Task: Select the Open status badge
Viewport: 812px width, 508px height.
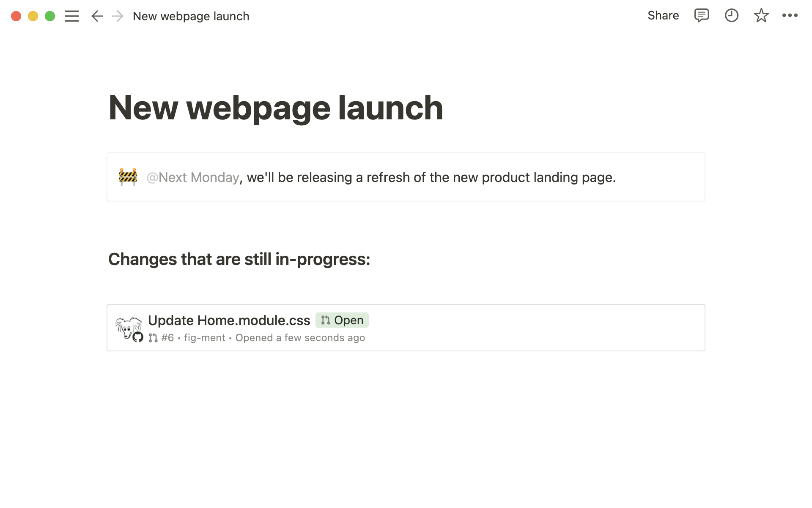Action: coord(342,320)
